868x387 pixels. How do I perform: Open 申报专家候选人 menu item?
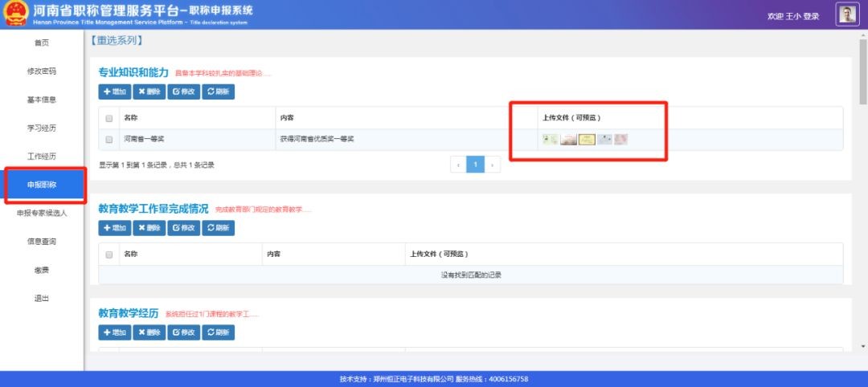pyautogui.click(x=42, y=214)
